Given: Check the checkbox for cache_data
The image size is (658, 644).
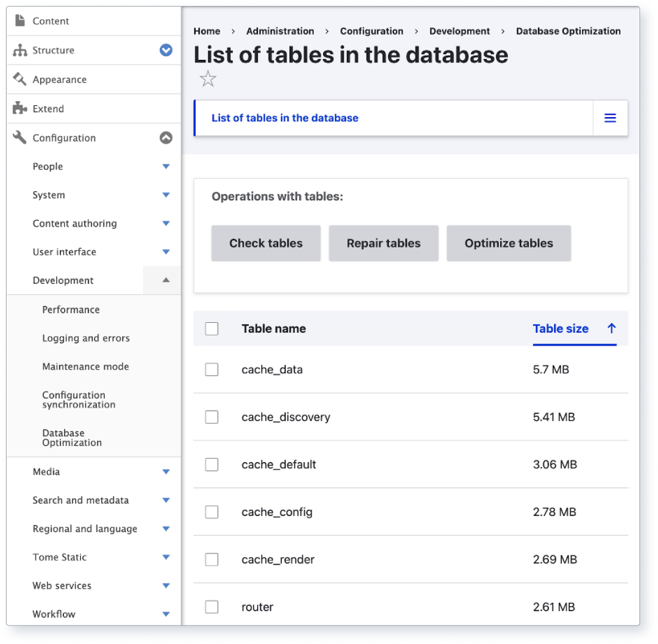Looking at the screenshot, I should point(212,370).
